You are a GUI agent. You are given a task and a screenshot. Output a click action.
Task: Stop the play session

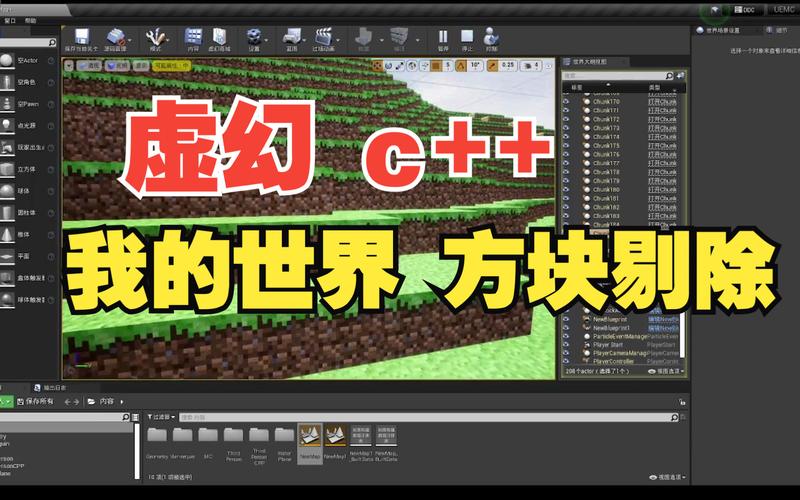pyautogui.click(x=467, y=37)
